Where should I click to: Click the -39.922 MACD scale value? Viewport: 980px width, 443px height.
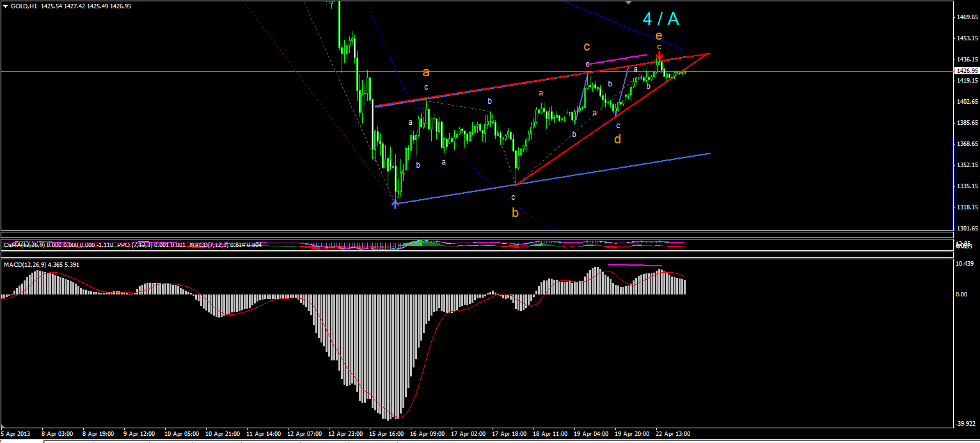point(966,424)
